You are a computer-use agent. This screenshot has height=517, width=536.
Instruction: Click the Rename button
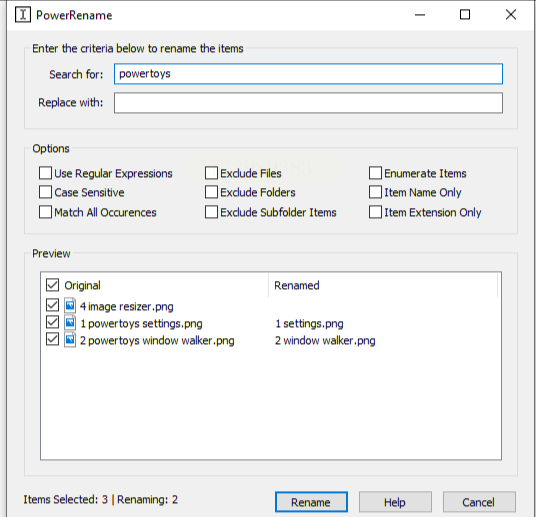pyautogui.click(x=311, y=502)
